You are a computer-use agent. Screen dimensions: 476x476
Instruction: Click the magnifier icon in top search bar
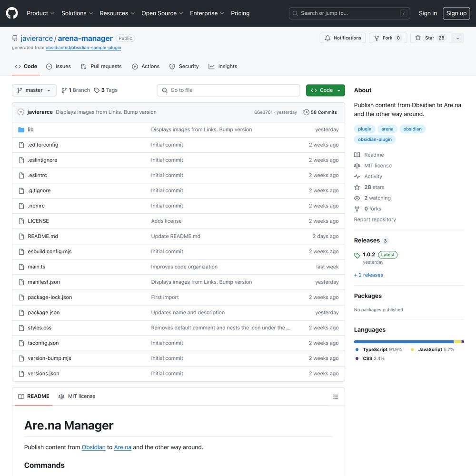(x=295, y=13)
